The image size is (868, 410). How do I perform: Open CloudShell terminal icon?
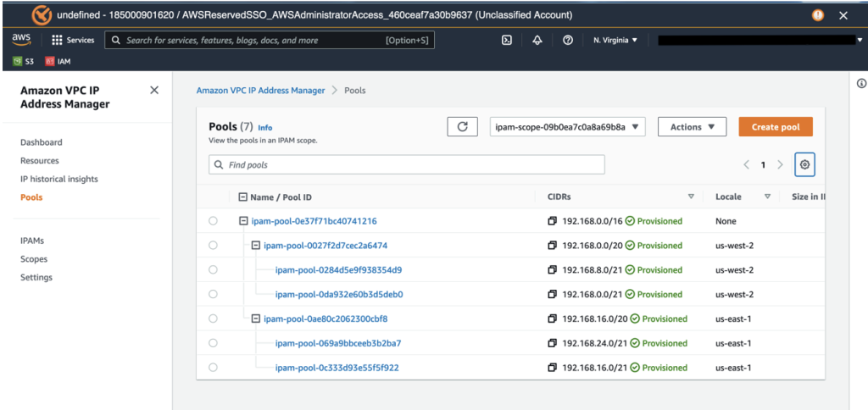pos(506,41)
